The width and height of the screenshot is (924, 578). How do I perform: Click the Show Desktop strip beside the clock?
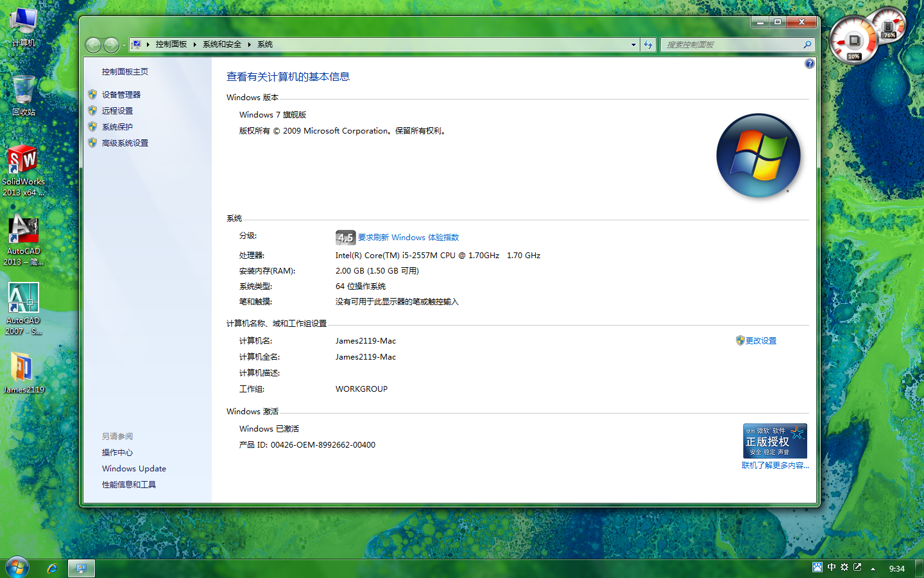920,568
